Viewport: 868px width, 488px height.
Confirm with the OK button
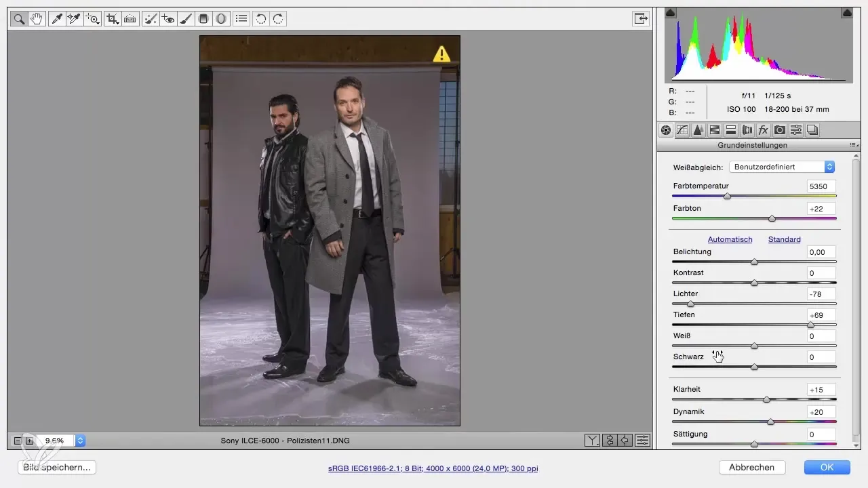coord(827,467)
